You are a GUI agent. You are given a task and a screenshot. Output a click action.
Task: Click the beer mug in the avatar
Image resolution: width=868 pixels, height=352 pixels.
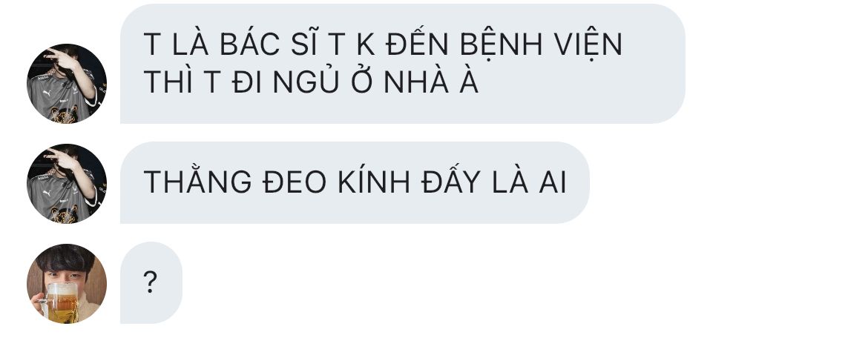point(61,302)
